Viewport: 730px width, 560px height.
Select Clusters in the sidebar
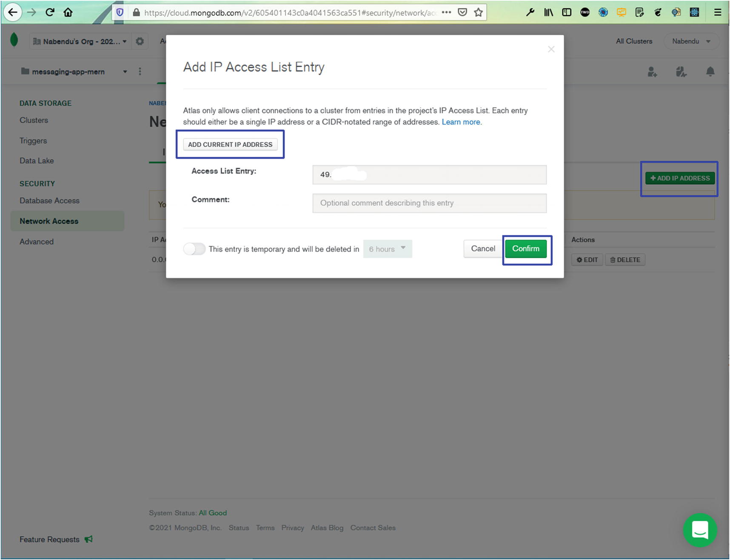(x=34, y=120)
